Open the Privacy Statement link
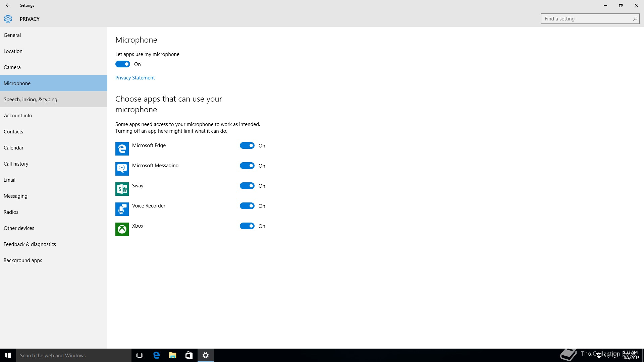The width and height of the screenshot is (644, 362). point(135,78)
